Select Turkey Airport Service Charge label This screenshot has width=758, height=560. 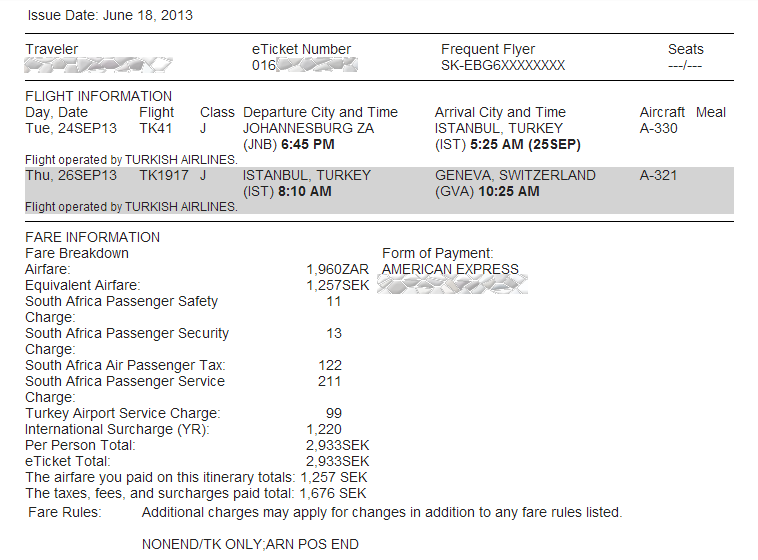123,413
